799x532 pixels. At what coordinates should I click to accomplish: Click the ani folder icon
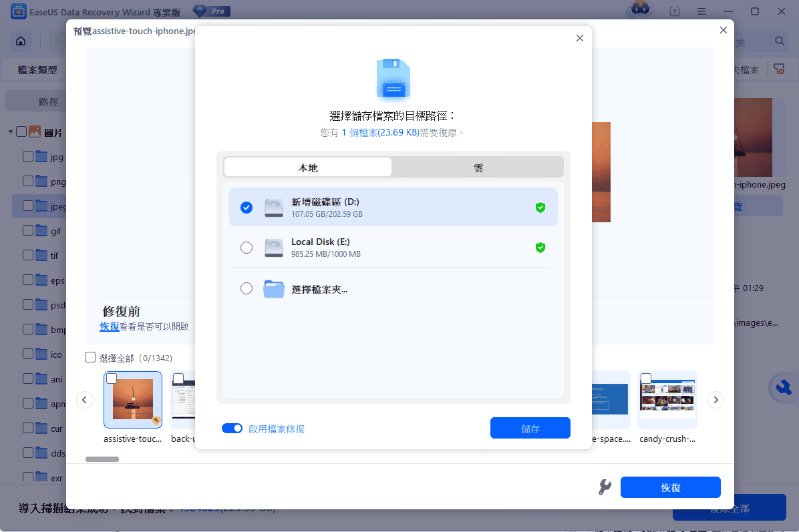click(x=42, y=378)
